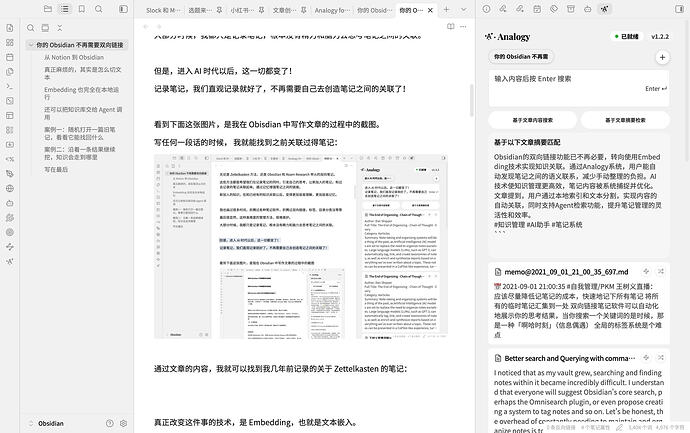690x433 pixels.
Task: Unpin the 小红书… tab pin icon
Action: (261, 10)
